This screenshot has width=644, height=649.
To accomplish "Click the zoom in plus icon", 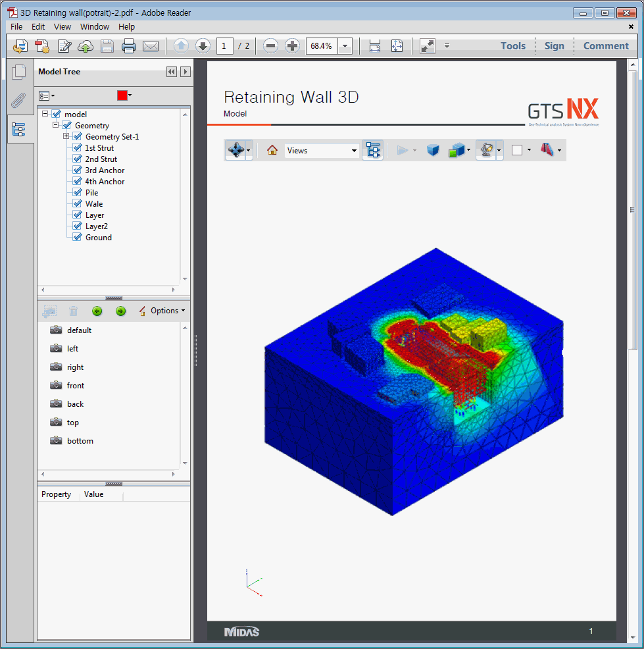I will tap(293, 46).
